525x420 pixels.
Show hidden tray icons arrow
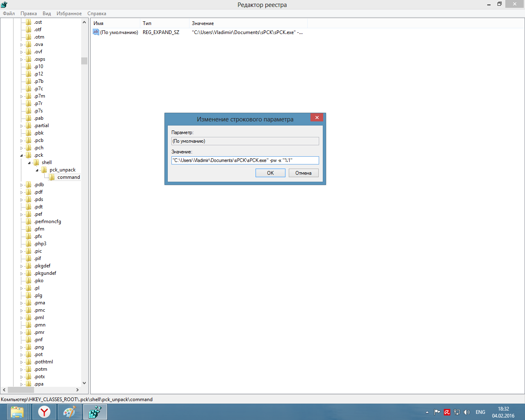pos(427,412)
